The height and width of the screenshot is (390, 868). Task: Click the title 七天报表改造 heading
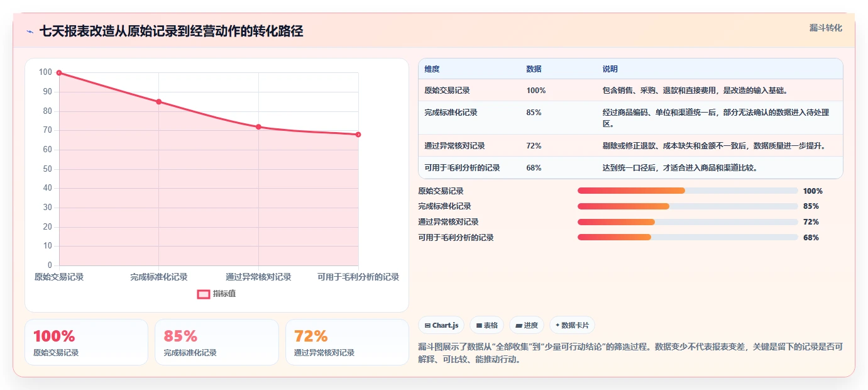click(171, 31)
